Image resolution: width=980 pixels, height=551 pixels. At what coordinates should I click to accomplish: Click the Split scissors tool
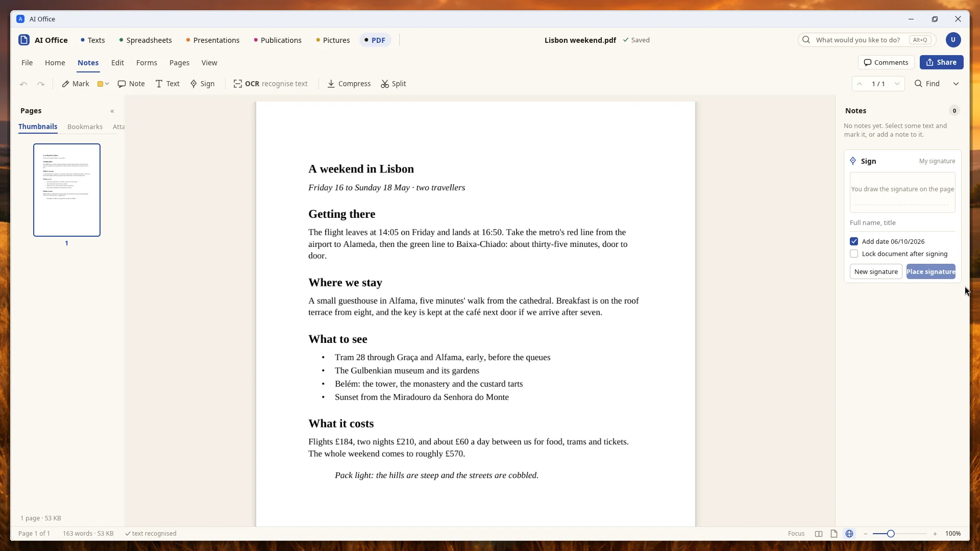tap(394, 84)
